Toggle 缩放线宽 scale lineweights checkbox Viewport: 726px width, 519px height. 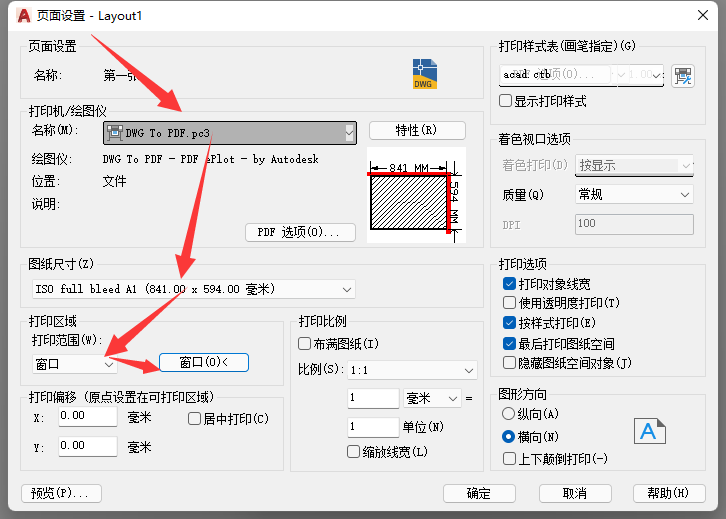(x=353, y=451)
